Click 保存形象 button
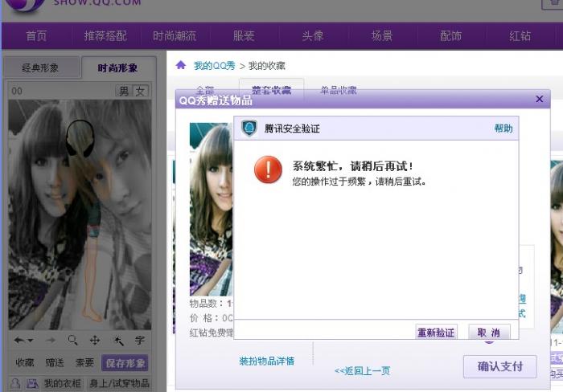 tap(125, 363)
